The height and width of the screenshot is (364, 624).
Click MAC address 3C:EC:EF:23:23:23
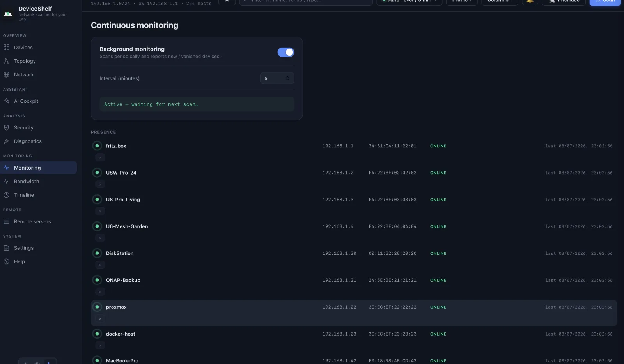click(x=393, y=334)
